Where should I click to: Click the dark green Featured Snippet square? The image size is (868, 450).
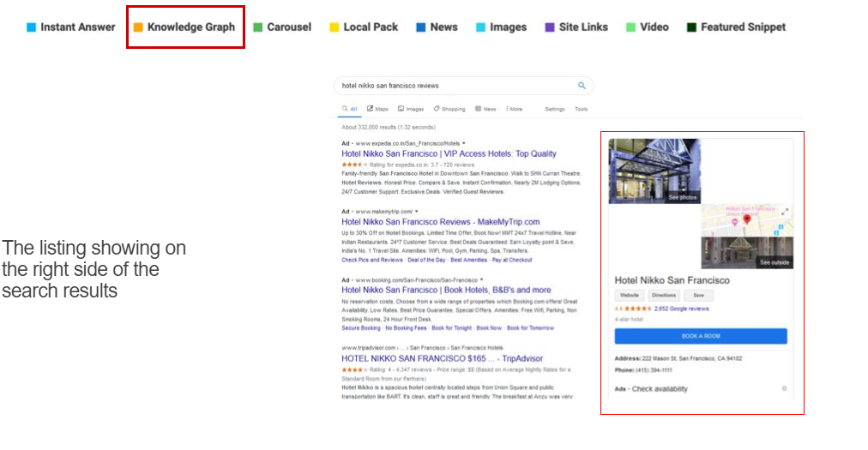click(691, 27)
